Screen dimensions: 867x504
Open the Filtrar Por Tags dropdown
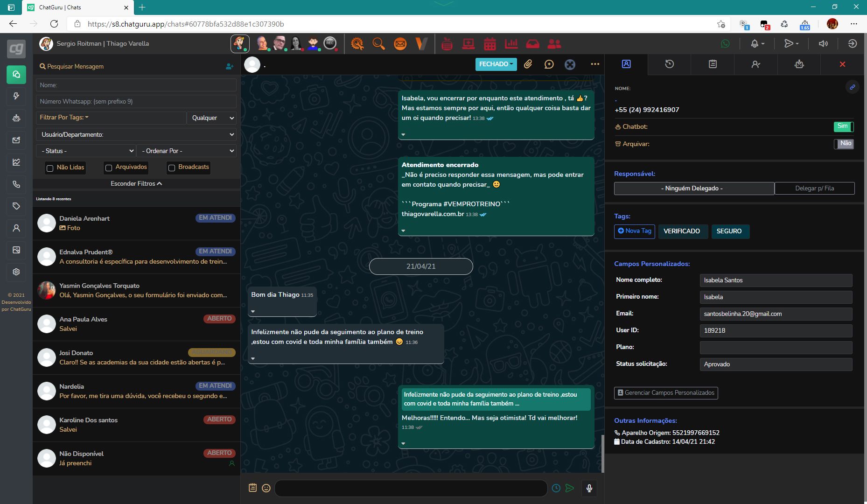coord(111,118)
